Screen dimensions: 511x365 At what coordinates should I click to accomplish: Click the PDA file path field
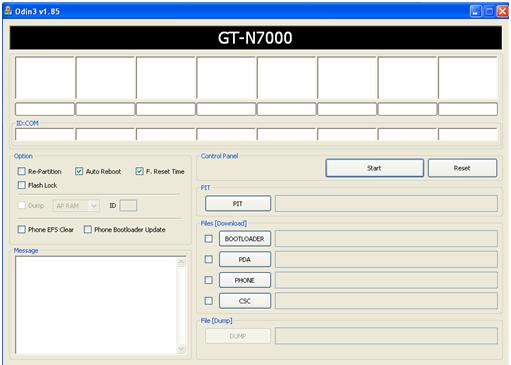click(386, 259)
